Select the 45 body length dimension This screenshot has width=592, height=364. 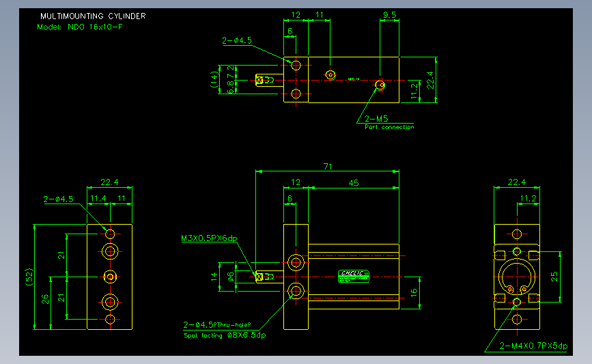pos(354,183)
